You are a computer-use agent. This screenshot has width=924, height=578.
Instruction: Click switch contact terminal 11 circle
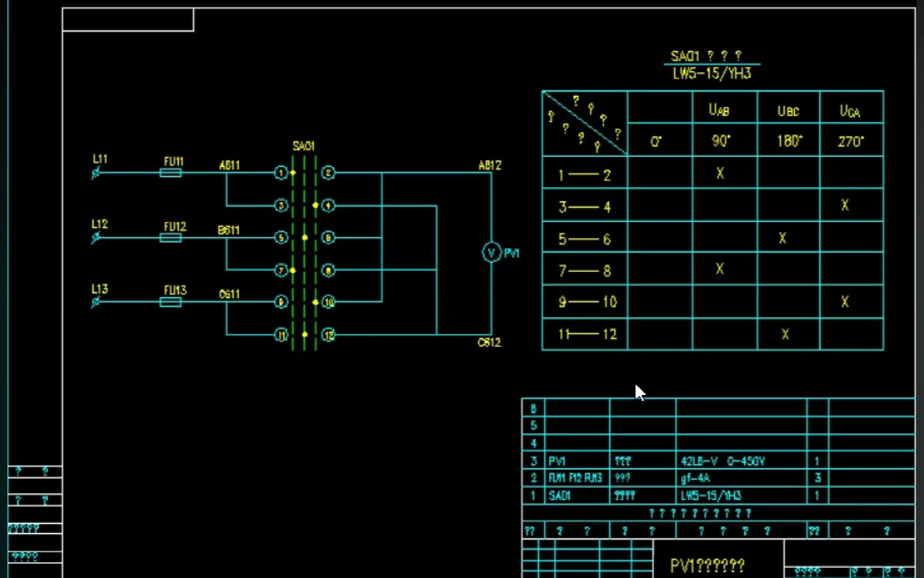coord(281,335)
